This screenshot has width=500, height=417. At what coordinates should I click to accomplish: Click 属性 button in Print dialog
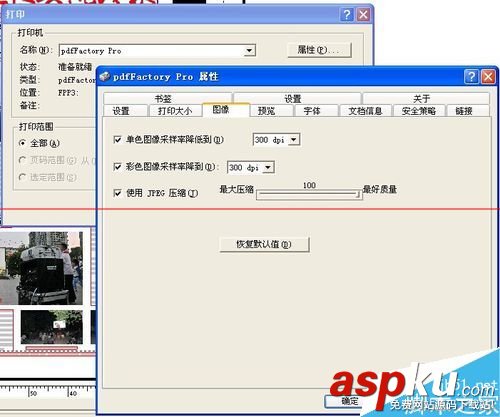[x=319, y=50]
